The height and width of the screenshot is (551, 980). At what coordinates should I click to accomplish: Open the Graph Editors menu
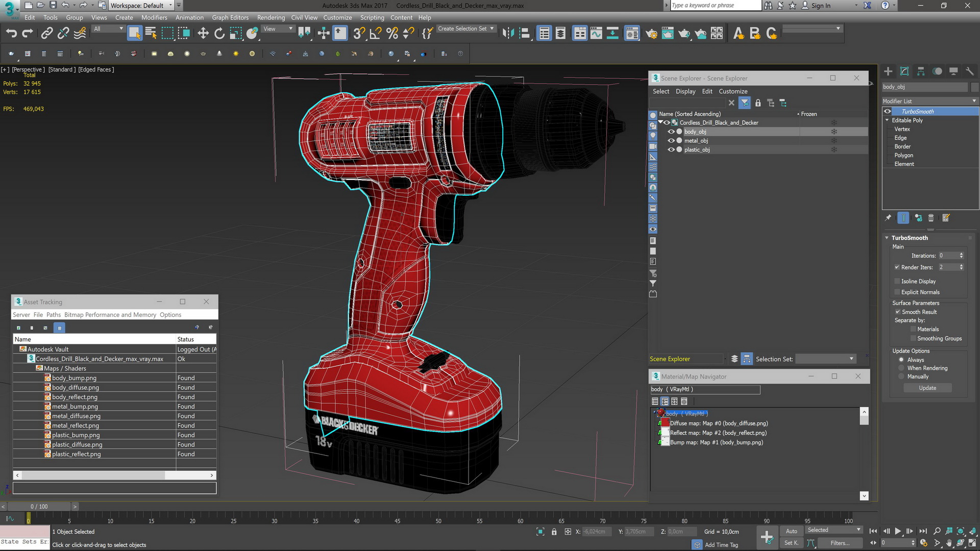click(x=230, y=17)
